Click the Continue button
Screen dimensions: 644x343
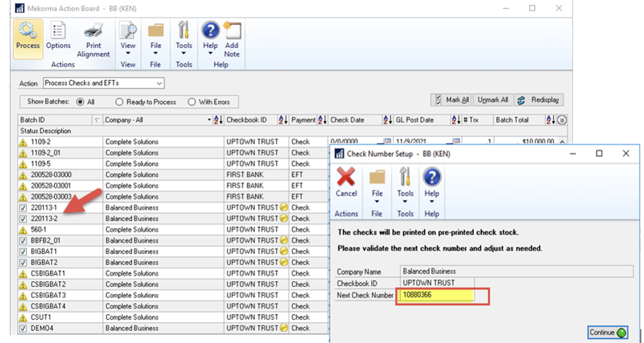point(607,332)
